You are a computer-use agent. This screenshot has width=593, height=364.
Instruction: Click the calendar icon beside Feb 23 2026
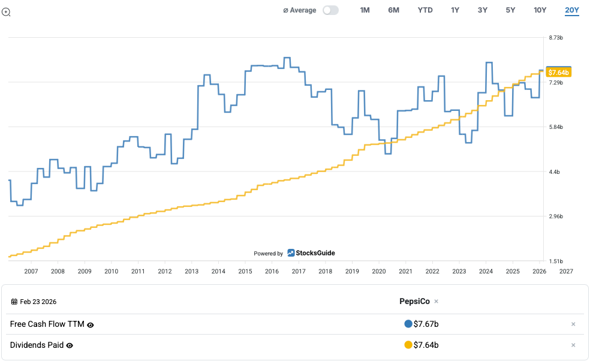pyautogui.click(x=14, y=302)
